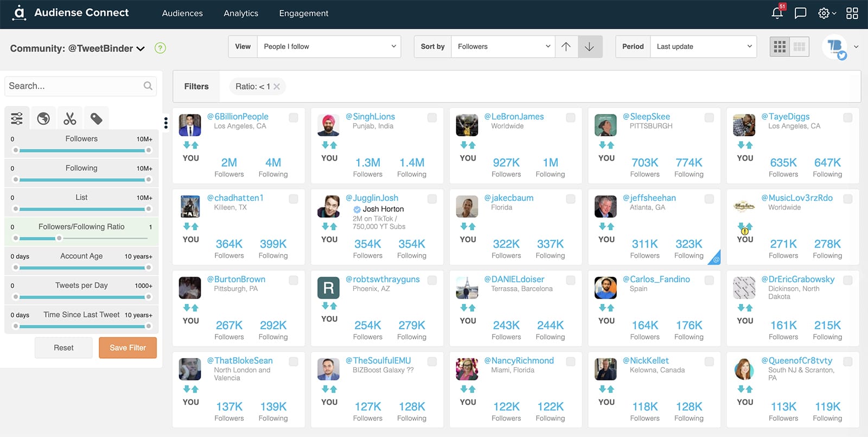Open the Analytics menu
The width and height of the screenshot is (868, 437).
241,13
